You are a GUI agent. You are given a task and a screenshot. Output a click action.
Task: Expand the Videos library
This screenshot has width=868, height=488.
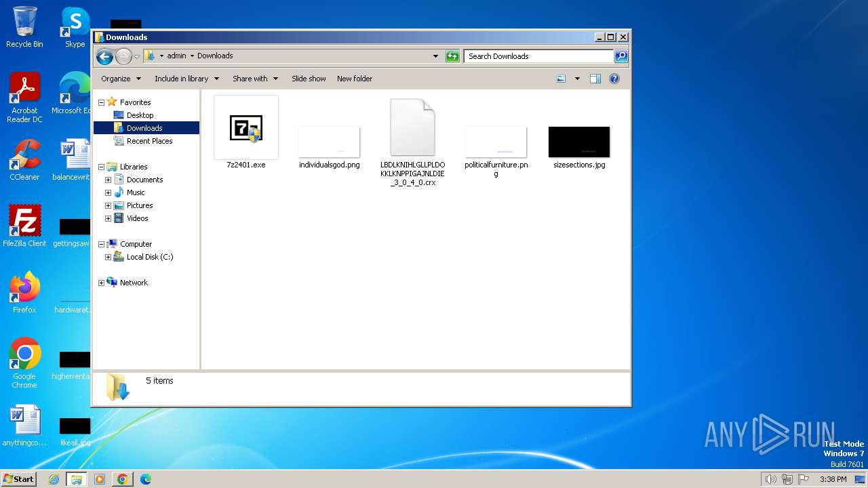point(108,218)
